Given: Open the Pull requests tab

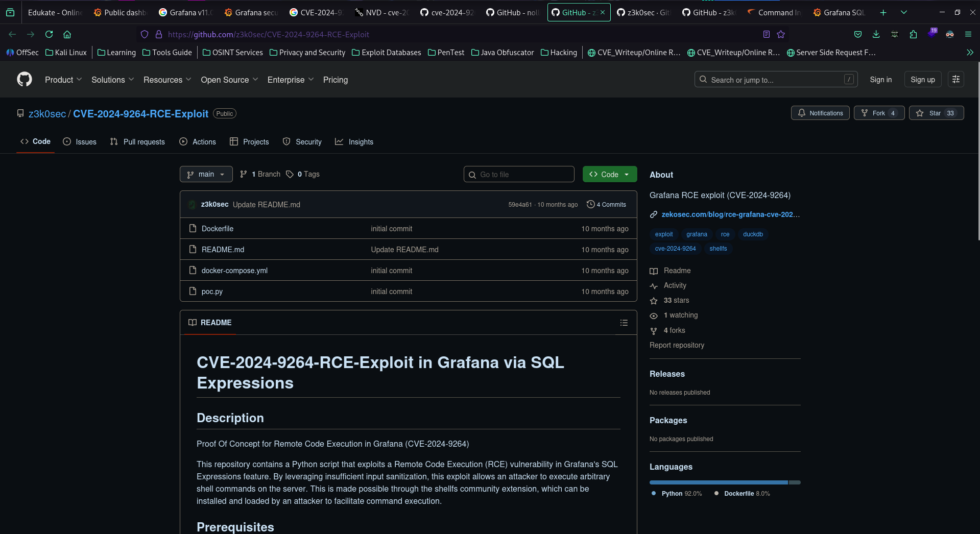Looking at the screenshot, I should tap(137, 142).
